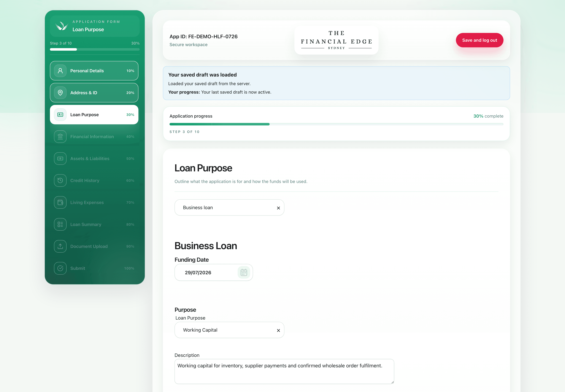Click the Loan Purpose ID card icon
Screen dimensions: 565x392
tap(60, 115)
